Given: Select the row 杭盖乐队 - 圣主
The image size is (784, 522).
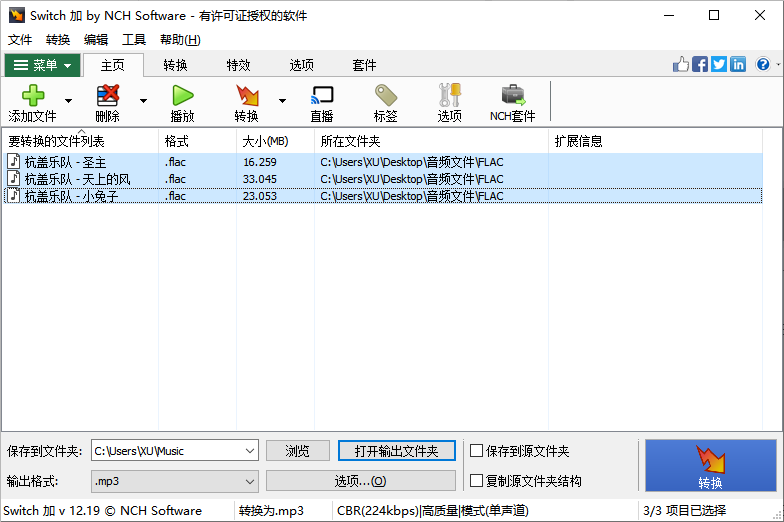Looking at the screenshot, I should (x=383, y=162).
